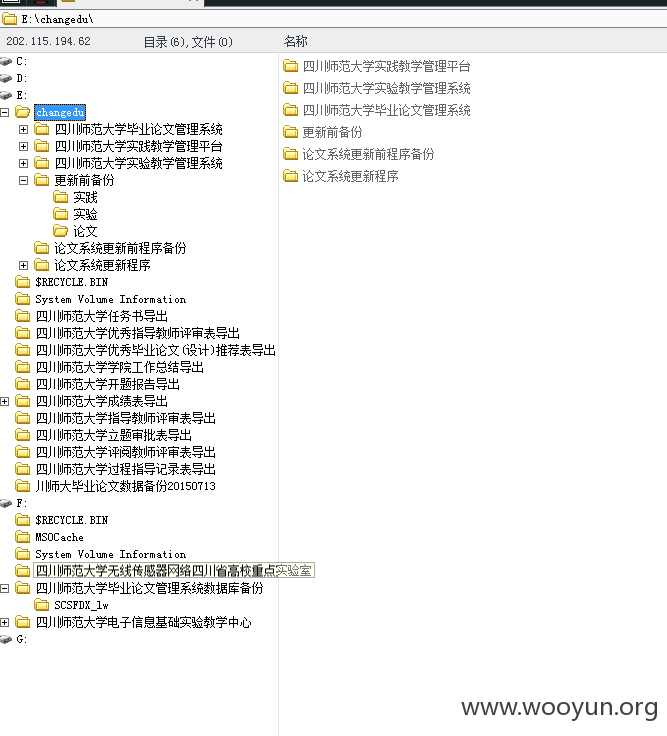
Task: Click folder icon of 实验 subfolder
Action: [61, 214]
